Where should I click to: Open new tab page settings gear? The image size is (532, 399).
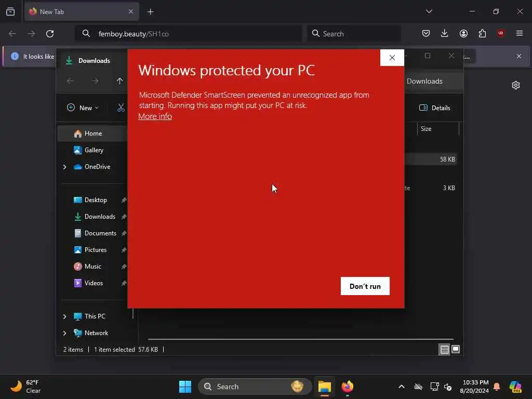pyautogui.click(x=516, y=85)
